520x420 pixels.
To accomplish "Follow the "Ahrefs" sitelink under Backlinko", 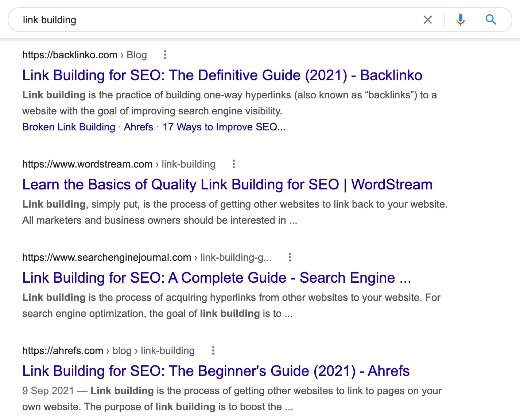I will [x=139, y=127].
